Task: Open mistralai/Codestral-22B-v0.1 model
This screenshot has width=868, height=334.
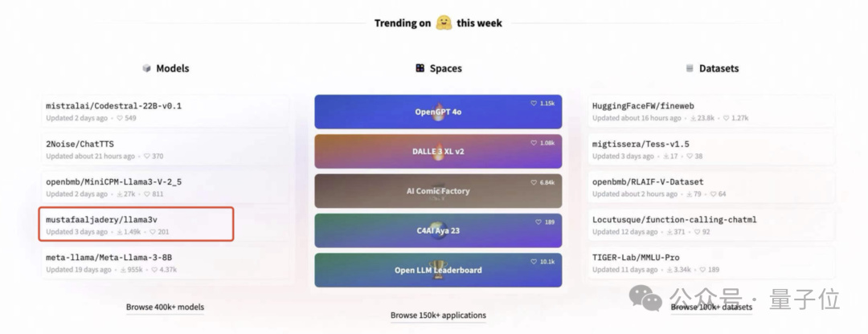Action: pyautogui.click(x=113, y=105)
